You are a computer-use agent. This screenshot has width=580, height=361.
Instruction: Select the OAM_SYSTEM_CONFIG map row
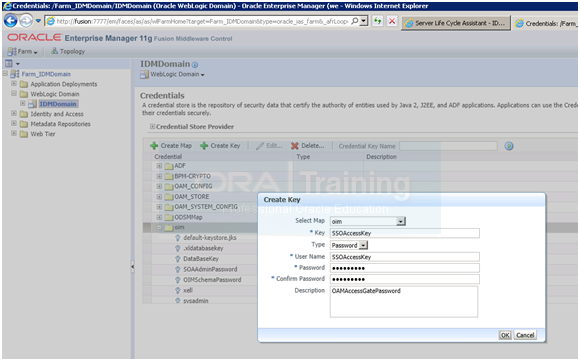206,207
